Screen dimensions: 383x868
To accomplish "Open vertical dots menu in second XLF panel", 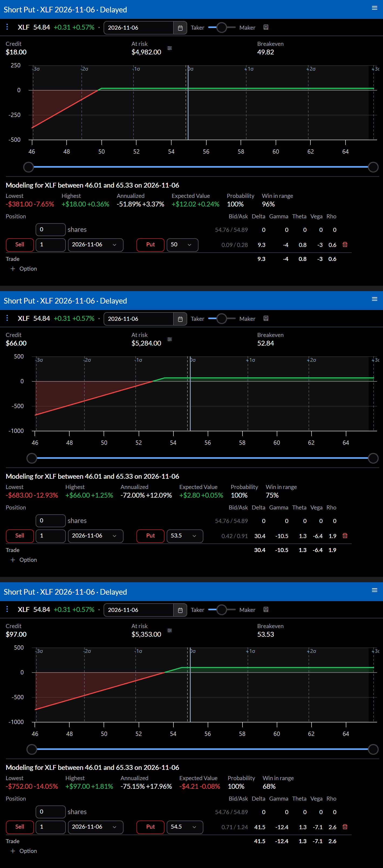I will [x=7, y=318].
